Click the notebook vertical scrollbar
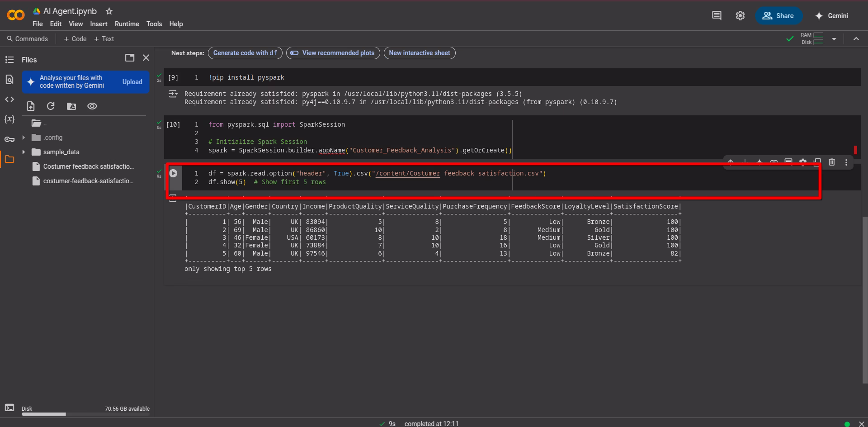This screenshot has width=868, height=427. click(x=865, y=299)
